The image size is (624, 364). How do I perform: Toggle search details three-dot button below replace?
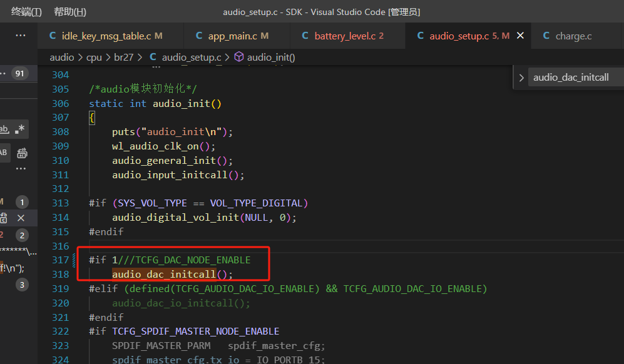coord(21,169)
